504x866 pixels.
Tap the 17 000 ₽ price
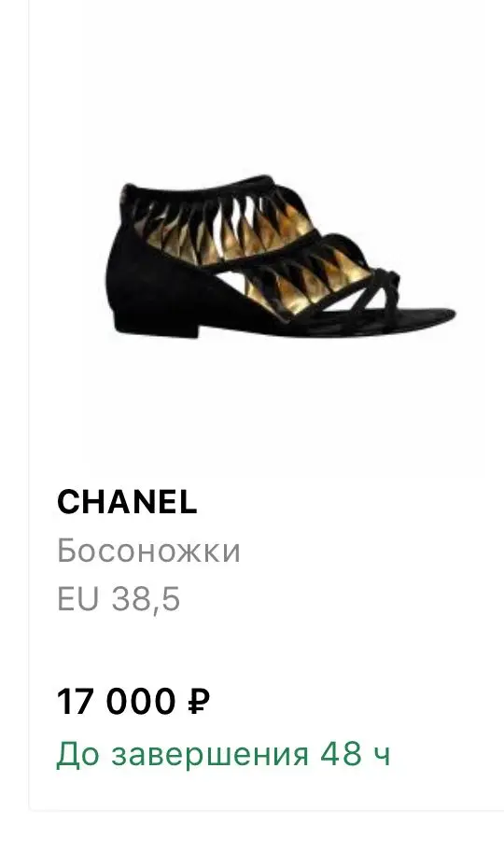(133, 702)
